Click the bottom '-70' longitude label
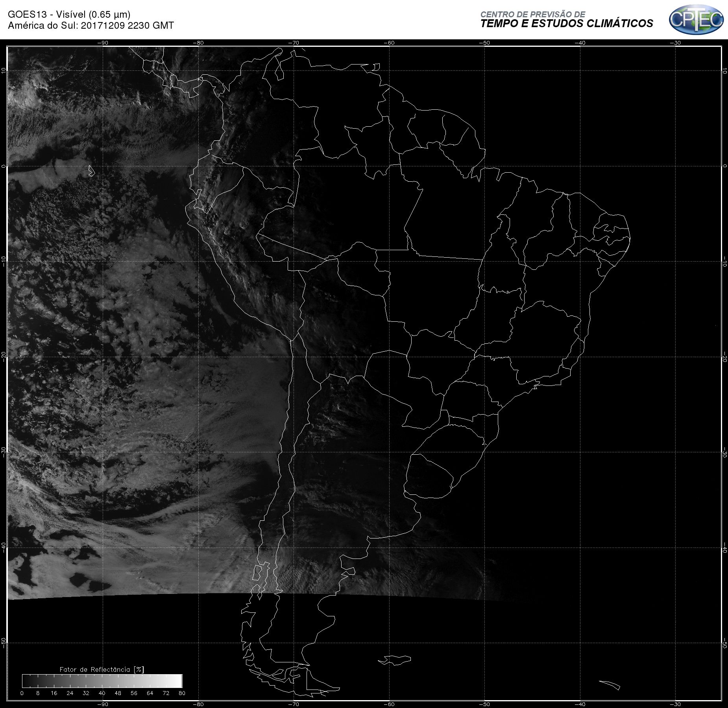The image size is (728, 708). [x=294, y=704]
